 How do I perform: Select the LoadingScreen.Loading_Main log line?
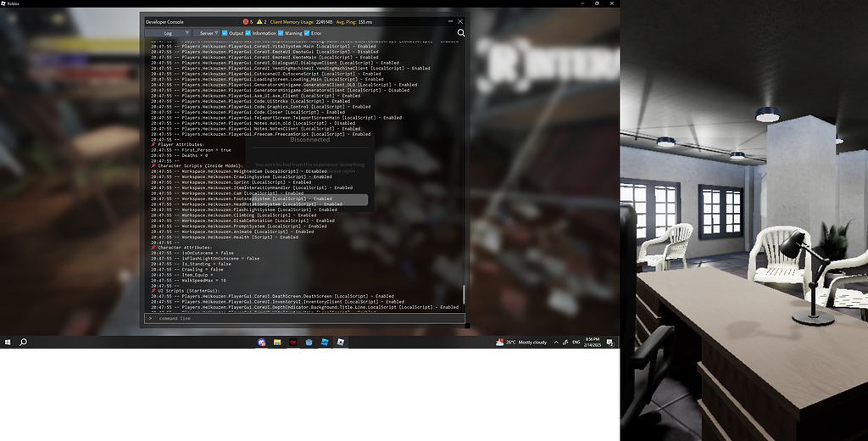pyautogui.click(x=267, y=79)
